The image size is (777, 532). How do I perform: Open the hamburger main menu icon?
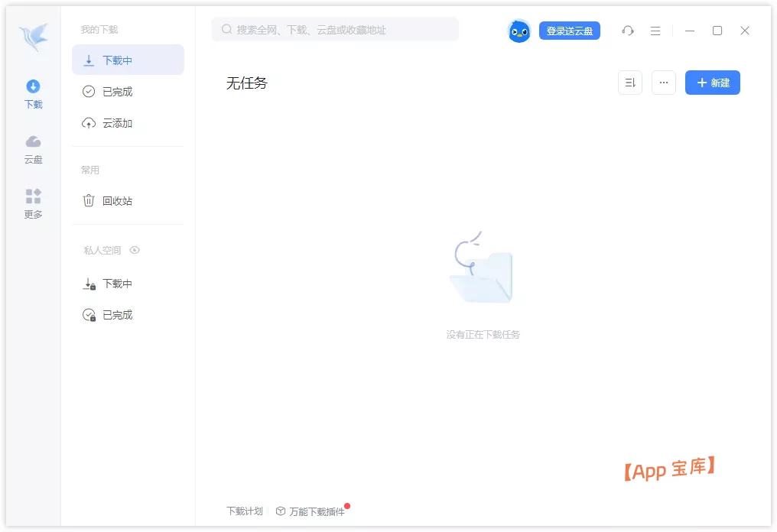(x=655, y=31)
